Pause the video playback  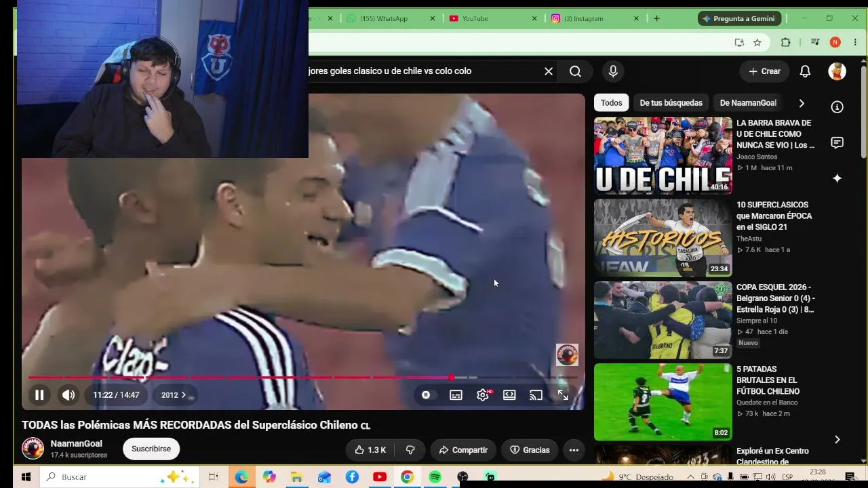pos(39,395)
